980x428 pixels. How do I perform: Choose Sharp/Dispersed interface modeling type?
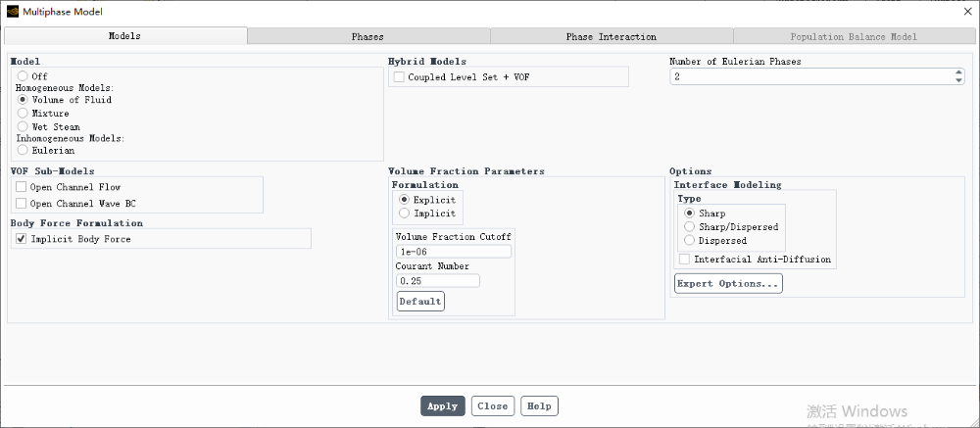click(x=689, y=227)
